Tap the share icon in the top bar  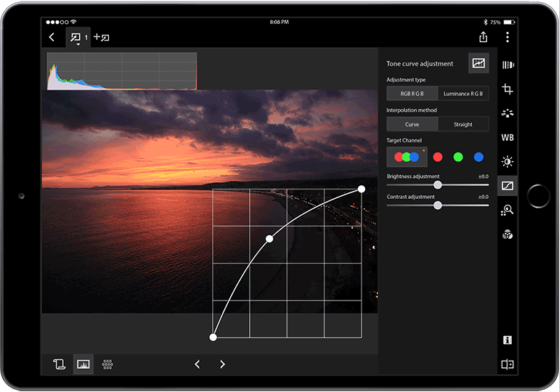[483, 37]
